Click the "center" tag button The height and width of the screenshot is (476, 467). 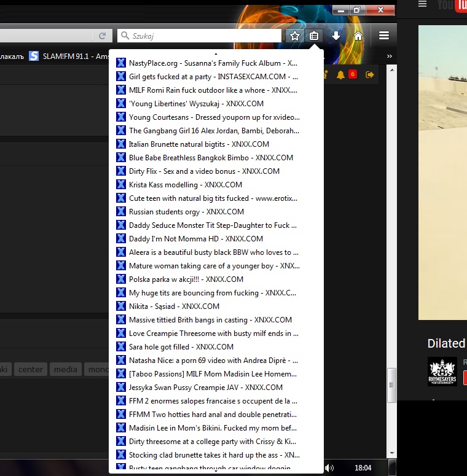point(30,369)
